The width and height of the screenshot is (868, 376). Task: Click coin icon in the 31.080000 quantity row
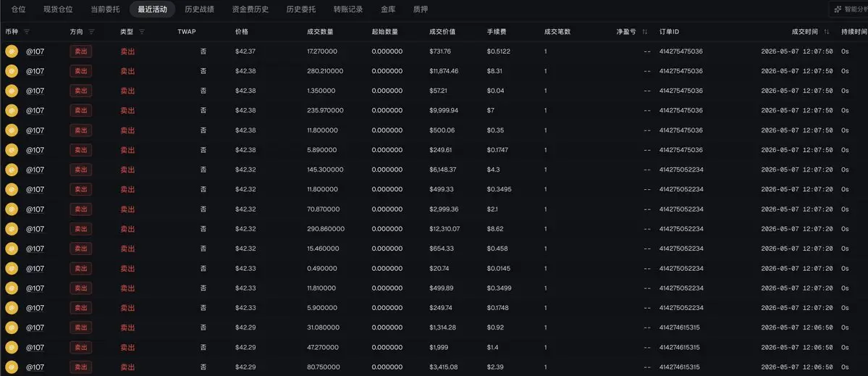pyautogui.click(x=12, y=327)
